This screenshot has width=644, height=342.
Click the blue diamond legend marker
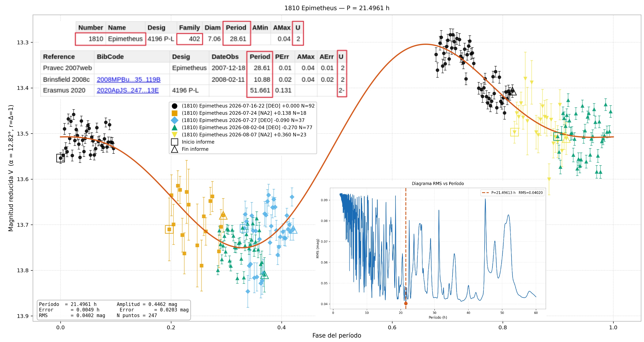(x=174, y=120)
